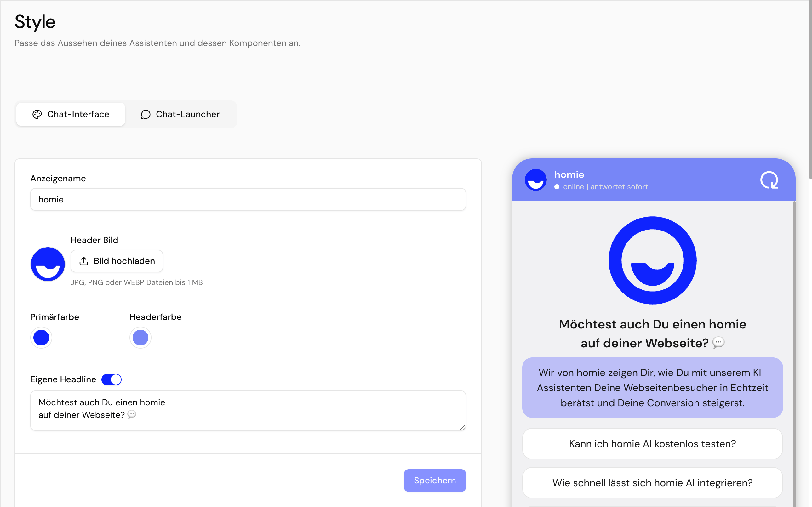
Task: Open the Chat-Launcher tab
Action: click(x=180, y=114)
